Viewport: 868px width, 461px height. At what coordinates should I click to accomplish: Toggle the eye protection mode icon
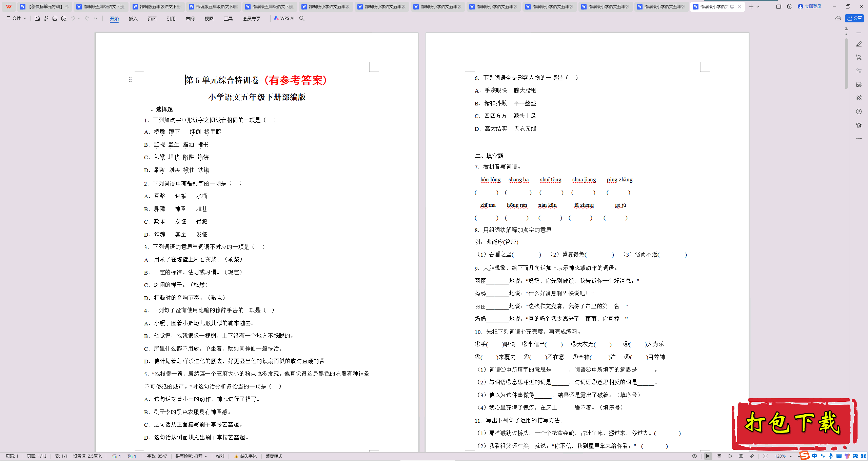tap(694, 456)
